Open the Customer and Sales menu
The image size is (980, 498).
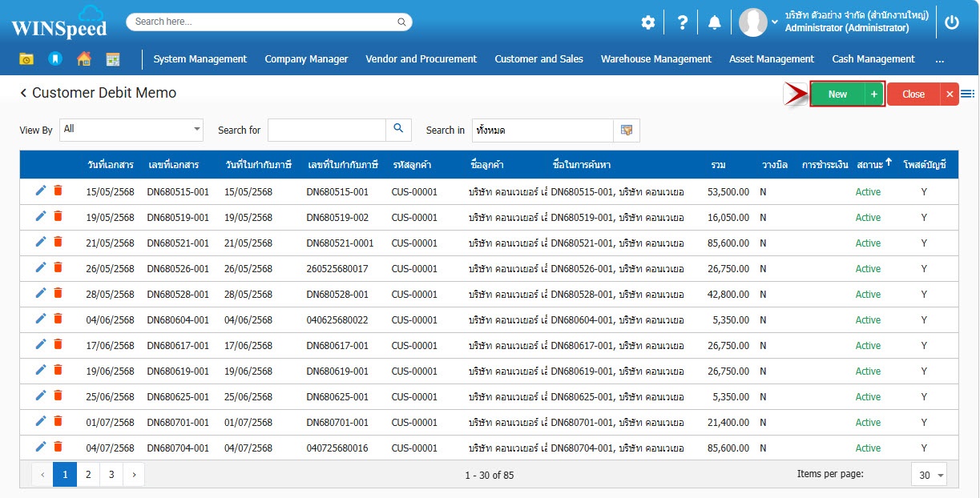coord(538,59)
